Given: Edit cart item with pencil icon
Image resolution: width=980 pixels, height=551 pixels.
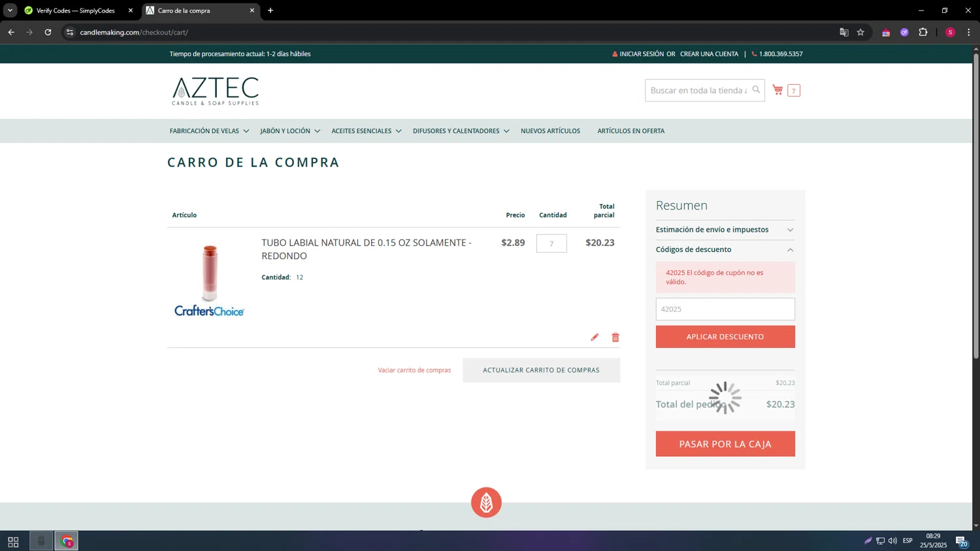Looking at the screenshot, I should (x=595, y=338).
